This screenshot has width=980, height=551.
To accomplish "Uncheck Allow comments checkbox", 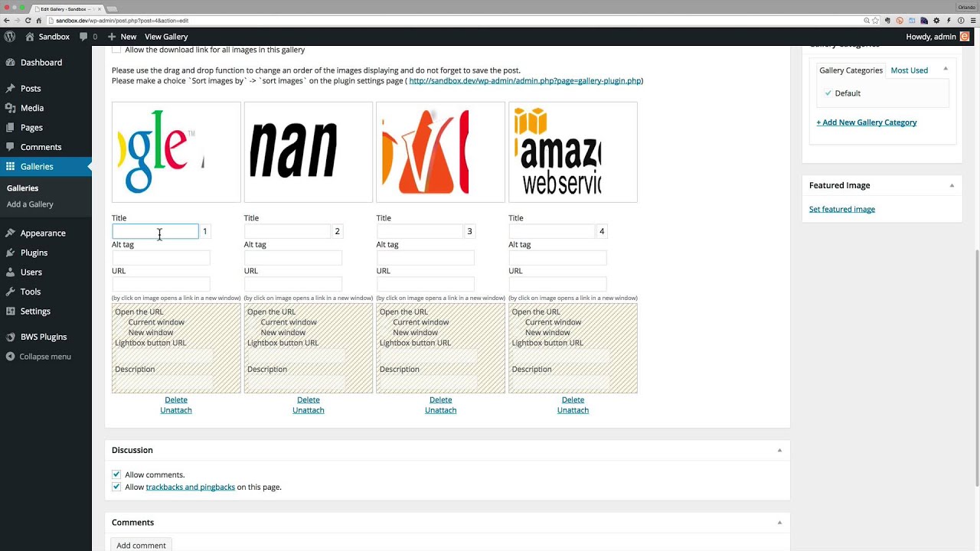I will pyautogui.click(x=116, y=474).
